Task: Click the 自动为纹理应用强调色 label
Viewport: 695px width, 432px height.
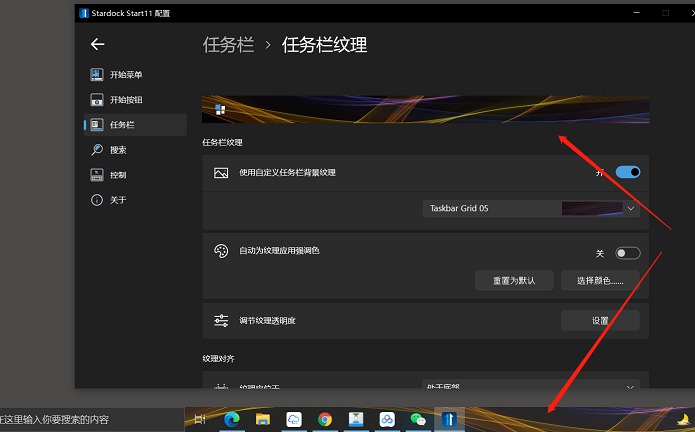Action: [279, 250]
